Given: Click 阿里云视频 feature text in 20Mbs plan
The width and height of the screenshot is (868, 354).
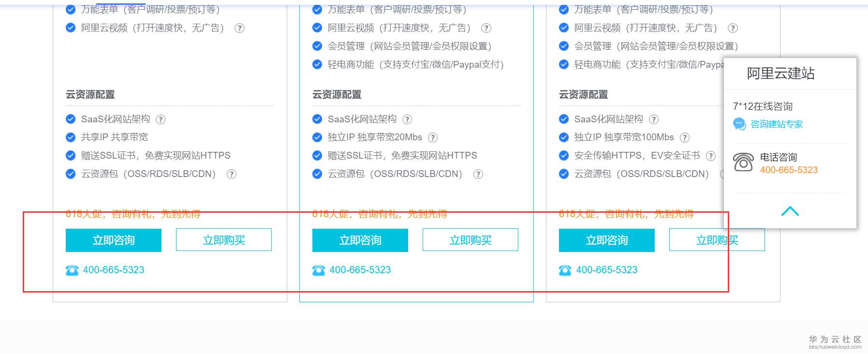Looking at the screenshot, I should tap(399, 28).
